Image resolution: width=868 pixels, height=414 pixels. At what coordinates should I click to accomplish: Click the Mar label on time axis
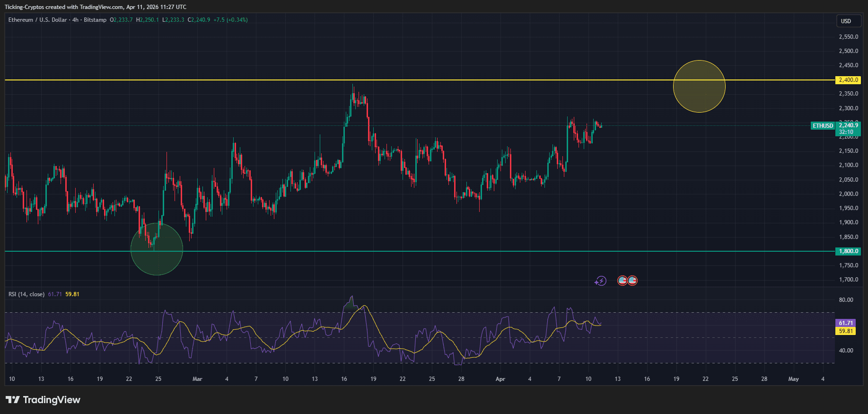click(197, 379)
